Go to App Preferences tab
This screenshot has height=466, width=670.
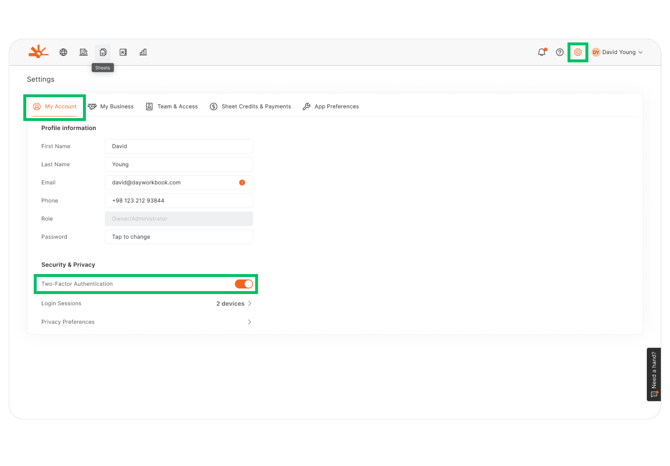pyautogui.click(x=331, y=106)
